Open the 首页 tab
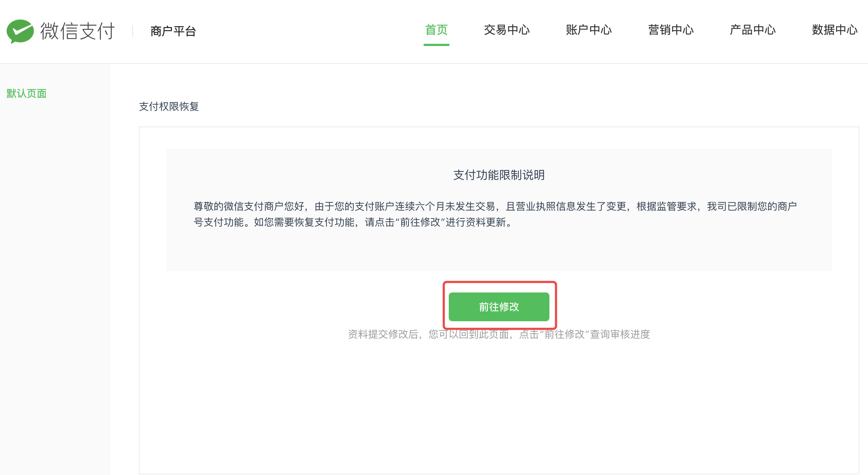 436,30
